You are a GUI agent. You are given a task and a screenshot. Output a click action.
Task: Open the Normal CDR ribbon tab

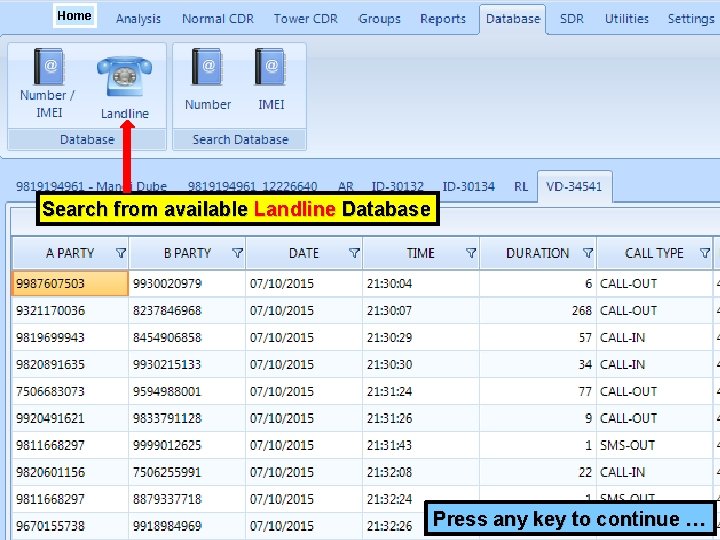[218, 19]
